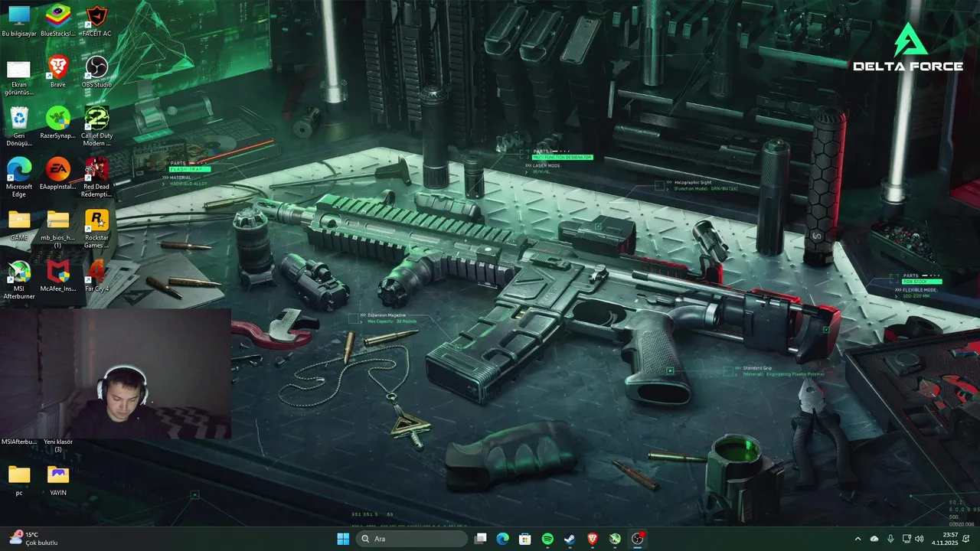Image resolution: width=980 pixels, height=551 pixels.
Task: Select the YAYIN folder on desktop
Action: [58, 481]
